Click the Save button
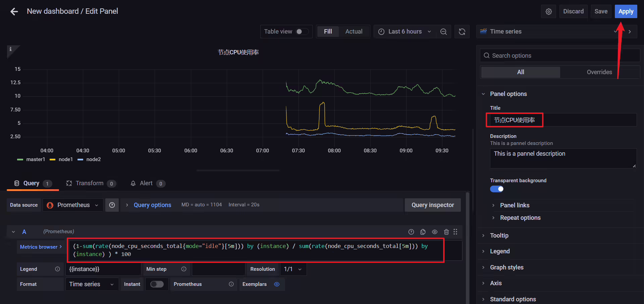The width and height of the screenshot is (644, 304). (x=601, y=11)
